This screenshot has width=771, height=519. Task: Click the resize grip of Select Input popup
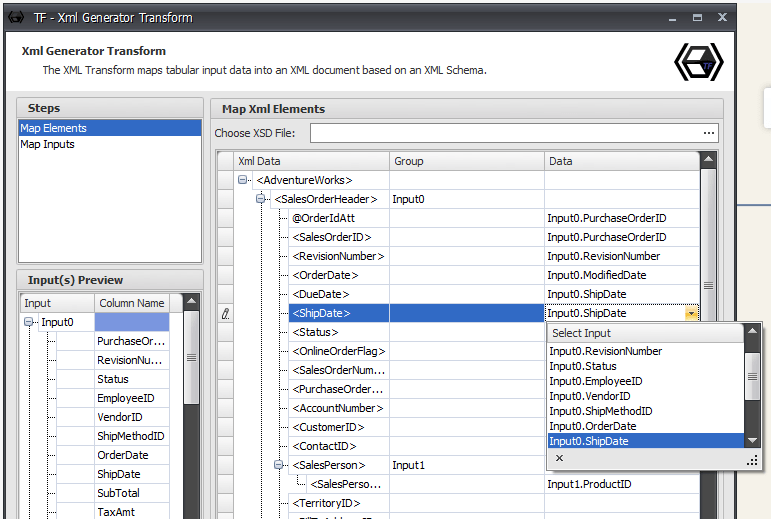pyautogui.click(x=753, y=459)
